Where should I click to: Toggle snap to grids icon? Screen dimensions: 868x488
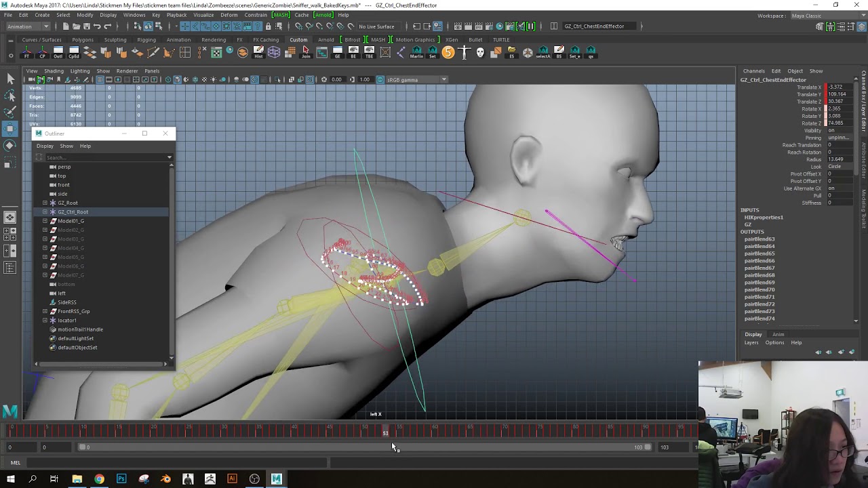[298, 26]
